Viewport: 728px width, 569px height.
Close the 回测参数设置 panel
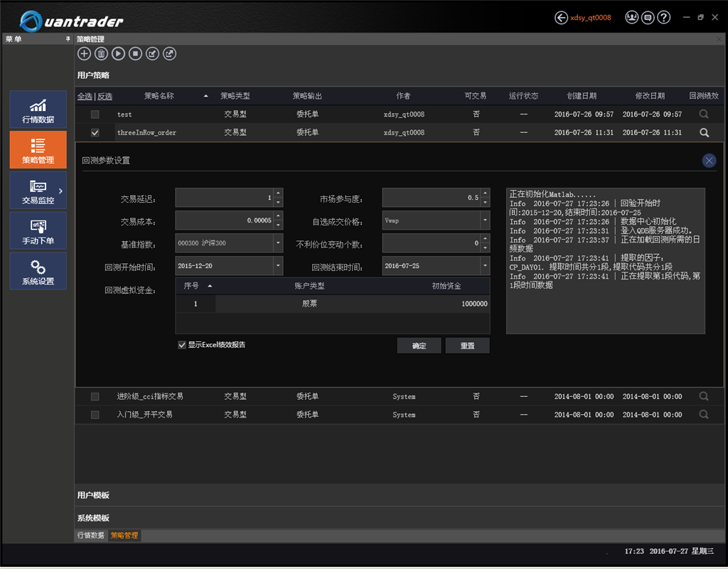point(709,161)
